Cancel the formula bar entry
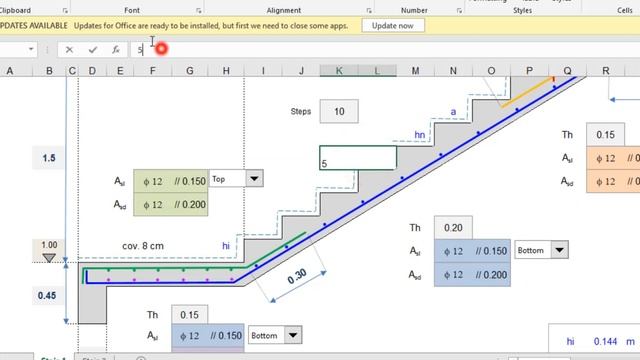Screen dimensions: 640x360 tap(69, 50)
